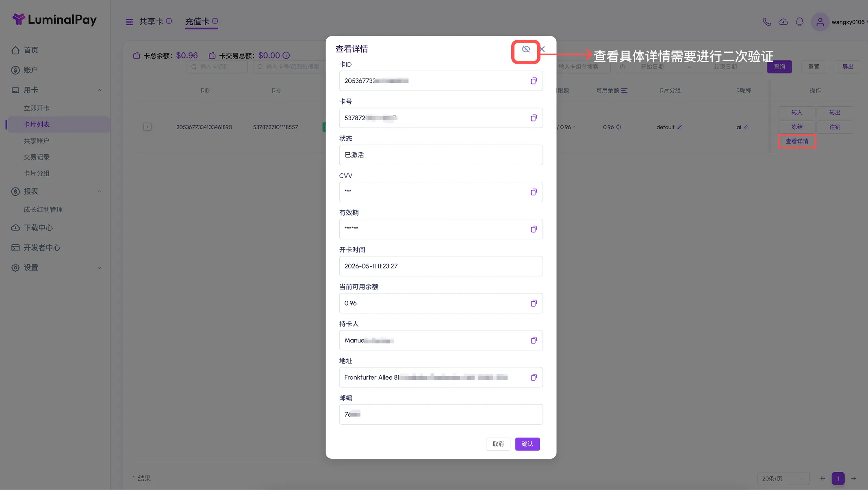Confirm with the 确认 button
The width and height of the screenshot is (868, 490).
(527, 444)
